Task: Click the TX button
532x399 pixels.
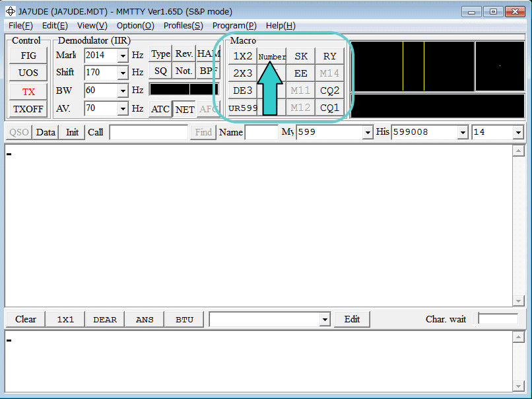Action: 28,92
